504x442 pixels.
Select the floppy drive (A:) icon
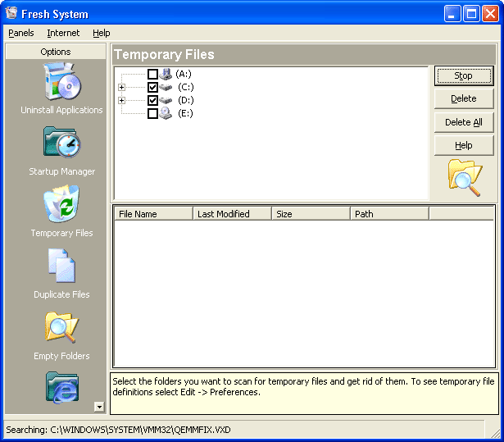pyautogui.click(x=166, y=74)
